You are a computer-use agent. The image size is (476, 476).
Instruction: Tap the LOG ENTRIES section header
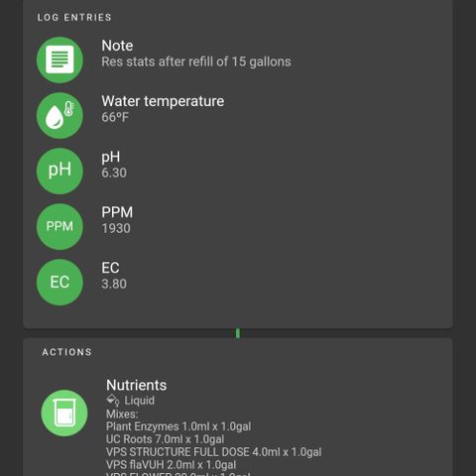point(74,18)
